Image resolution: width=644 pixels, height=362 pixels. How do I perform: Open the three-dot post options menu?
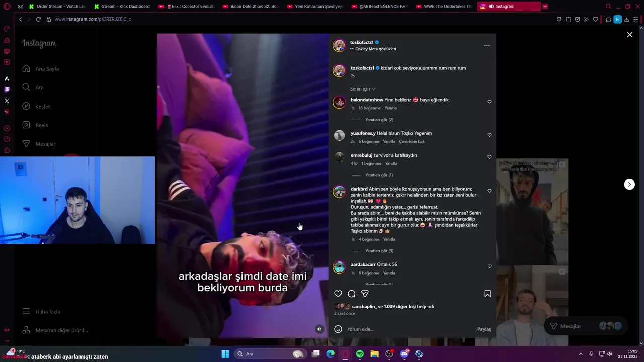(487, 45)
